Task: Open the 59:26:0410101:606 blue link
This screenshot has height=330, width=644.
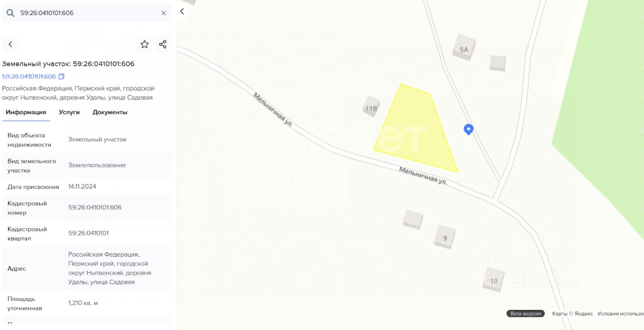Action: [x=29, y=76]
